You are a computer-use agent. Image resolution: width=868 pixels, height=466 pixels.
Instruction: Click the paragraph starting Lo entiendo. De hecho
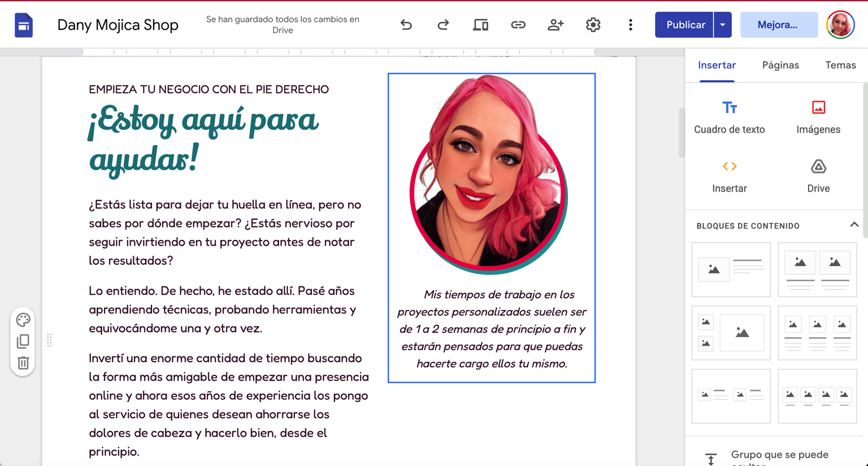pos(223,310)
